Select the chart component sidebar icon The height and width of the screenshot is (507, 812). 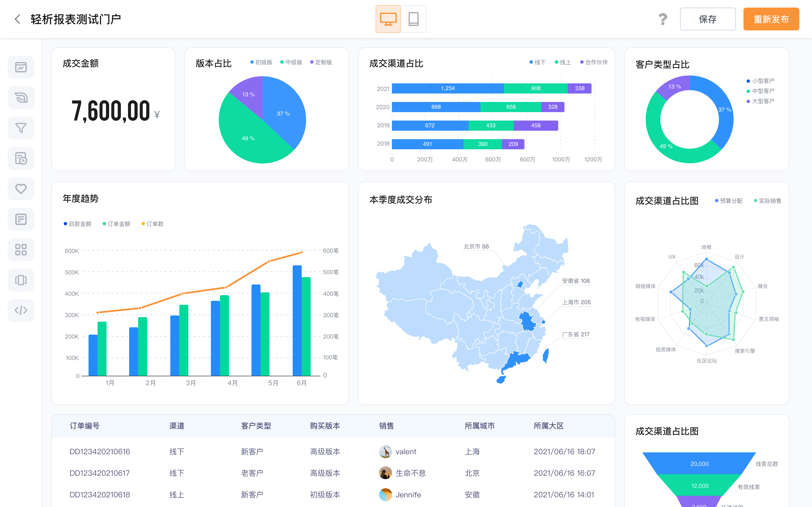click(21, 67)
